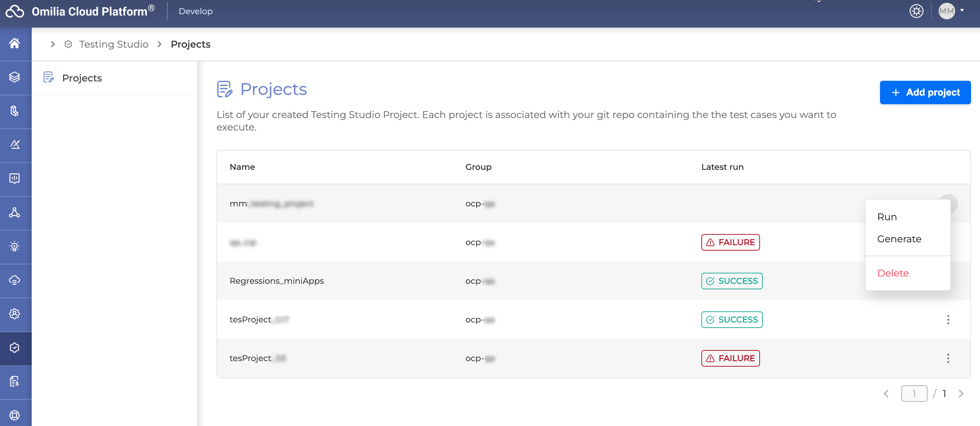
Task: Click the lifebuoy help sidebar icon
Action: point(14,415)
